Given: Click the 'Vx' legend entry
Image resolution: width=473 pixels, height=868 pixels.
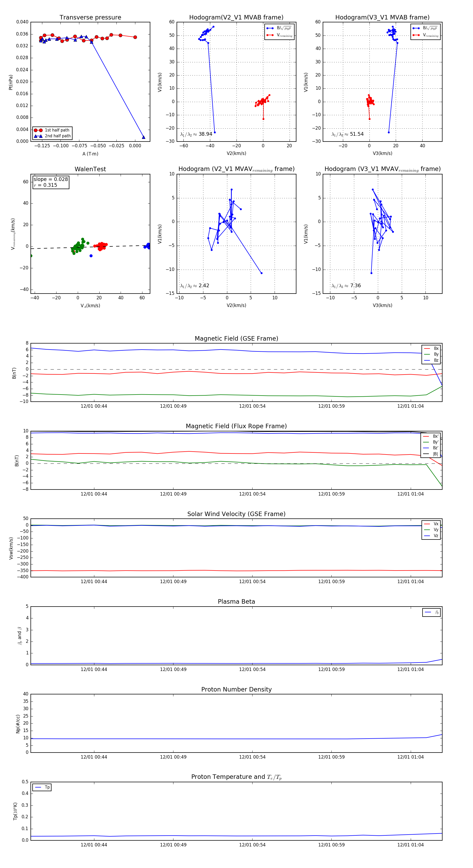Looking at the screenshot, I should point(431,524).
